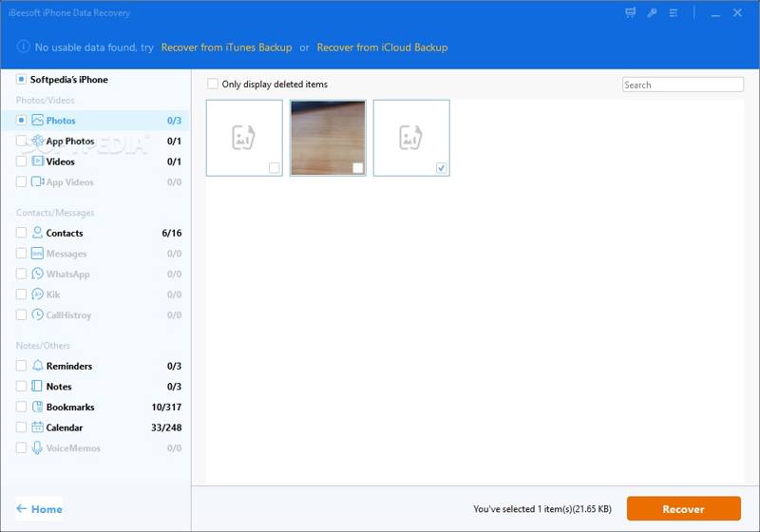Select the Calendar category label
This screenshot has height=532, width=760.
[x=65, y=427]
